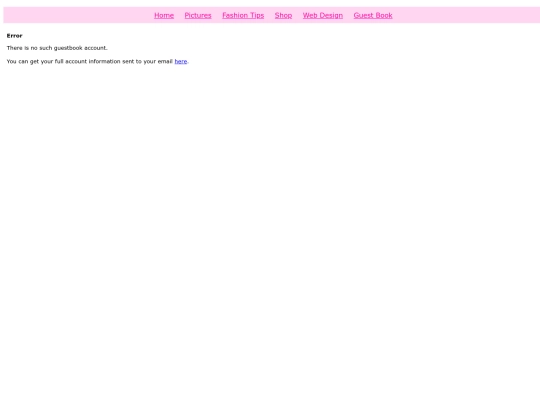Visit the Shop page

[283, 15]
